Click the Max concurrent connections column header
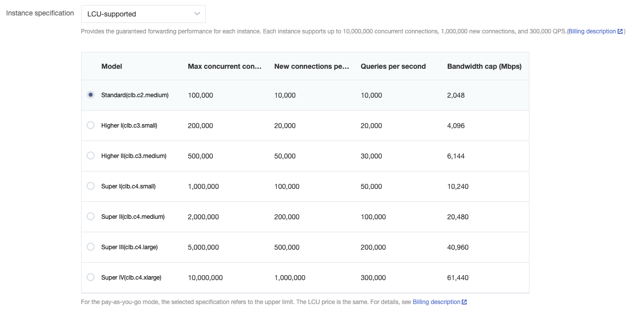Image resolution: width=644 pixels, height=311 pixels. tap(225, 66)
